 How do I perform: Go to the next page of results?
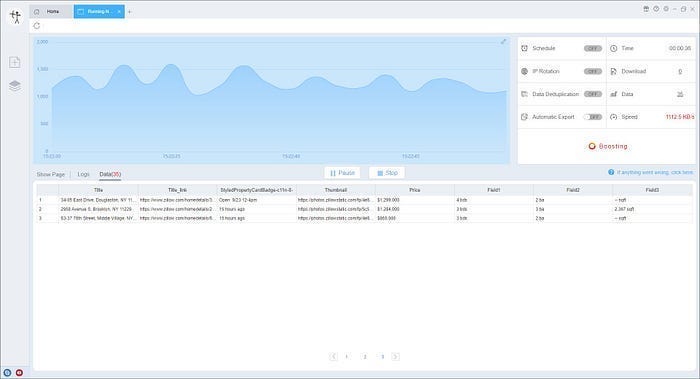click(x=396, y=357)
